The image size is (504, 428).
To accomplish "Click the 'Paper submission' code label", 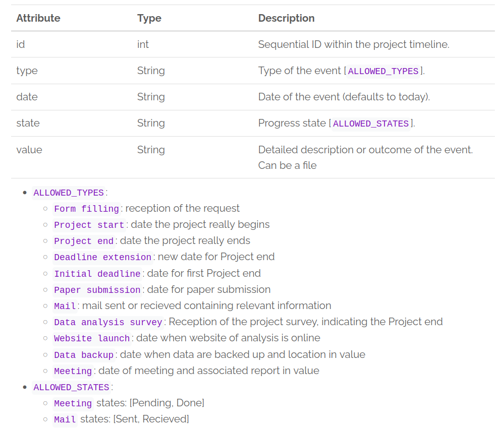I will coord(97,290).
